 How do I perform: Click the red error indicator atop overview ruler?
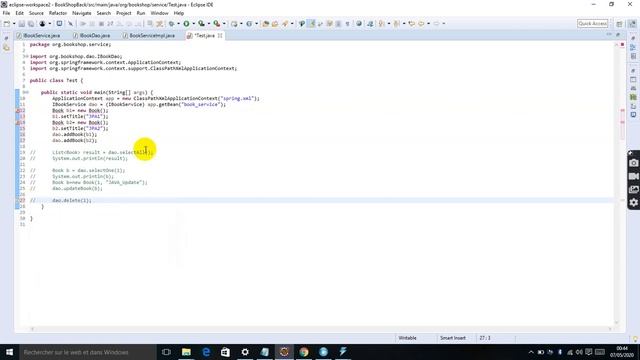coord(622,44)
